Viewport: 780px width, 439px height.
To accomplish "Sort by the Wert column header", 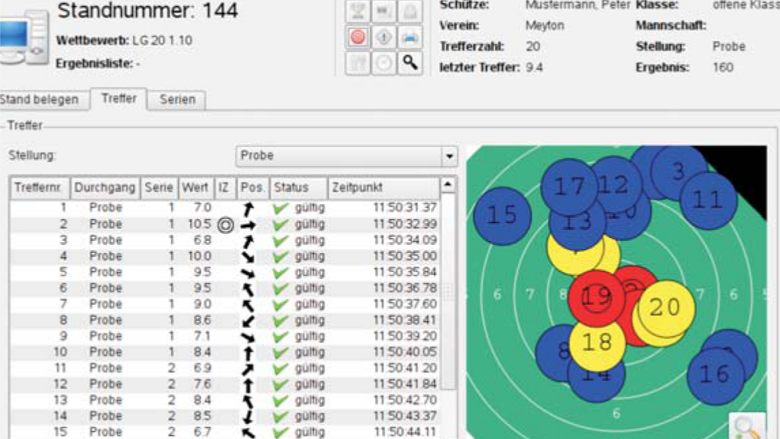I will pos(195,187).
